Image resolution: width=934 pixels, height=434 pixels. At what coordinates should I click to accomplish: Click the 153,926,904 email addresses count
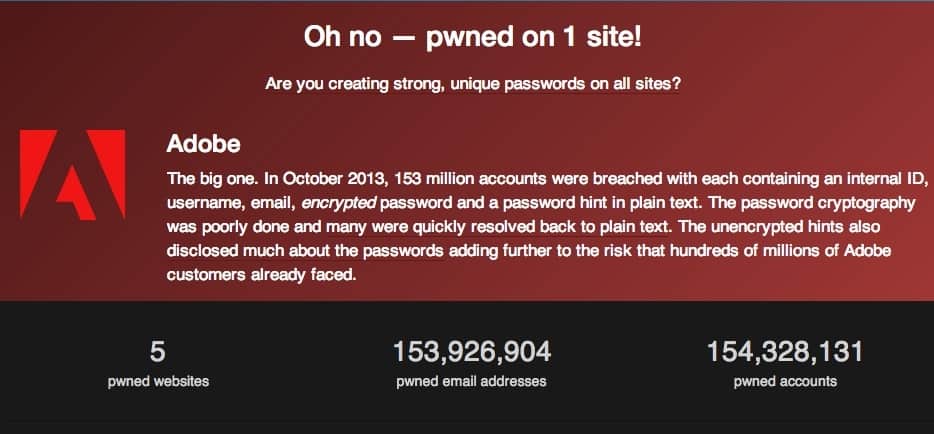472,352
